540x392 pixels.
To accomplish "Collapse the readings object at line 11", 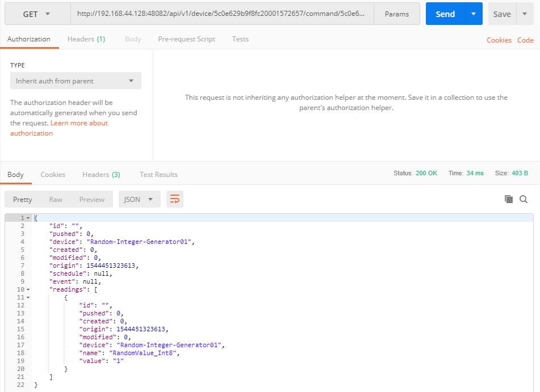I will pos(28,297).
